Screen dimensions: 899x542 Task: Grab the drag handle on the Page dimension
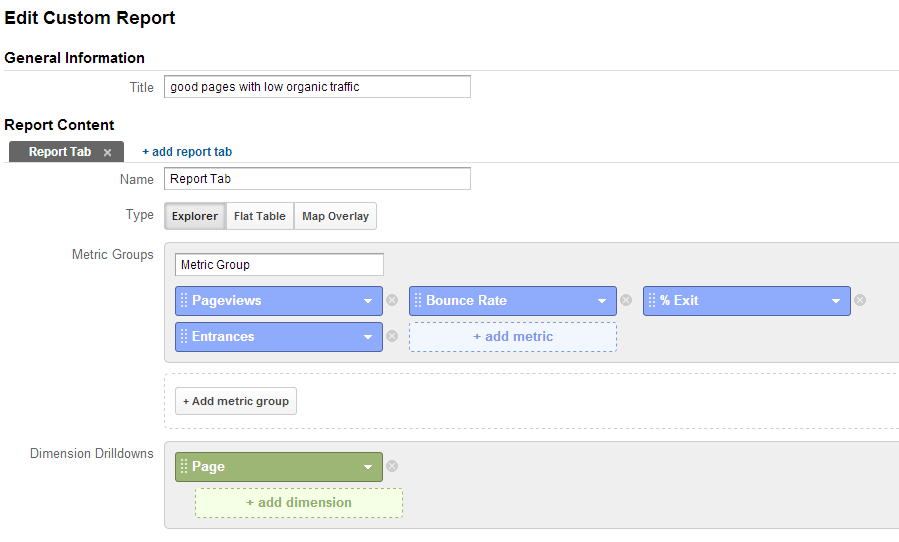tap(184, 466)
